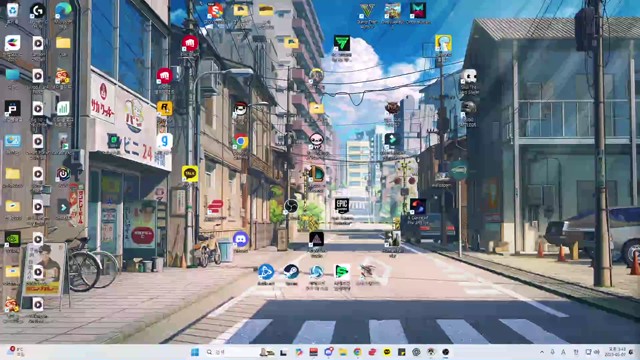The height and width of the screenshot is (360, 640).
Task: Open the Epic Games Launcher shortcut
Action: click(342, 205)
